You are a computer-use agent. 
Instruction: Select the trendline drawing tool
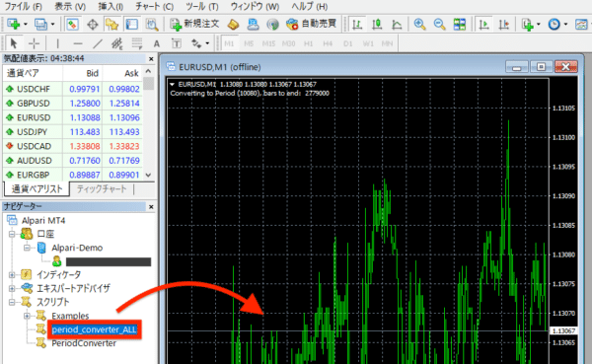click(x=98, y=43)
